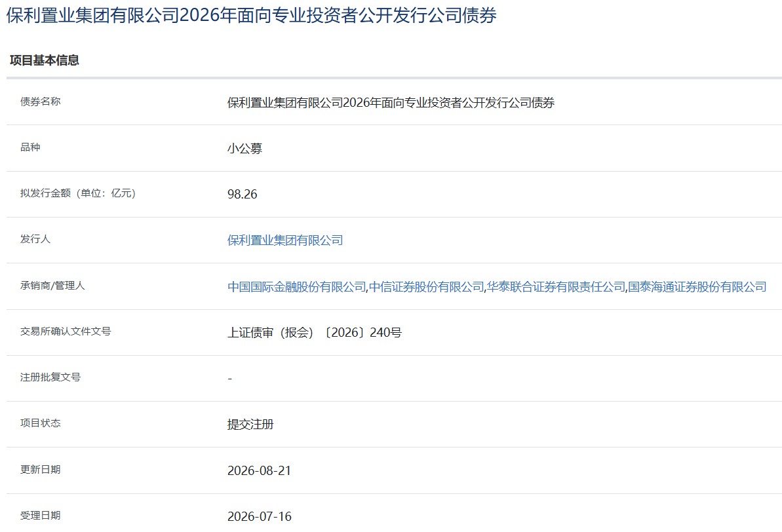This screenshot has height=532, width=782.
Task: Select the bond name value in the 债券名称 row
Action: tap(391, 103)
